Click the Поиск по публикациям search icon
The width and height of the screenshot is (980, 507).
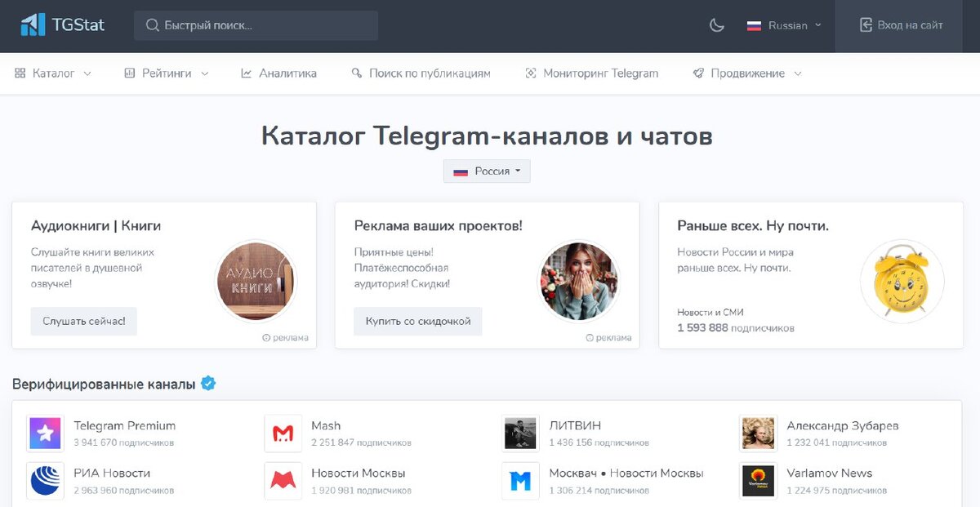click(x=357, y=73)
